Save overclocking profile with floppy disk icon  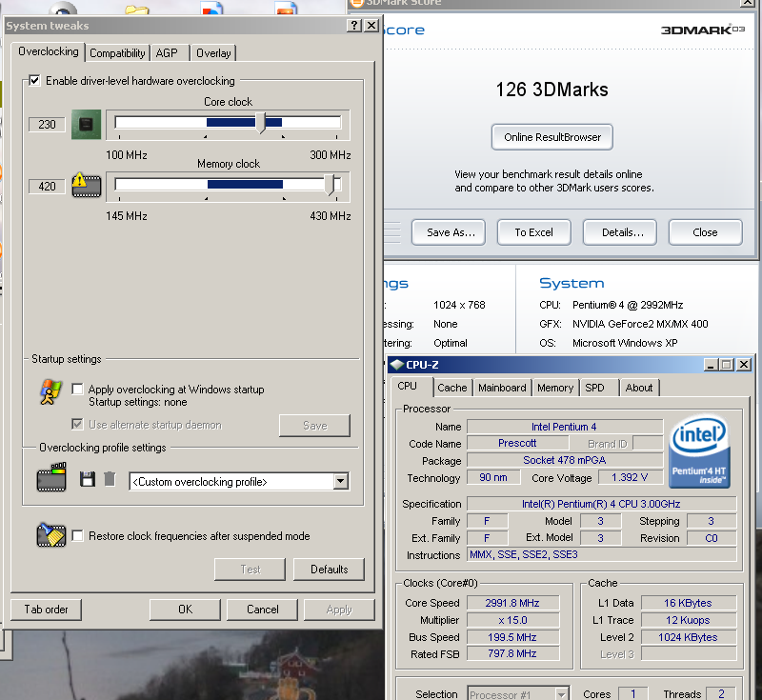[88, 479]
